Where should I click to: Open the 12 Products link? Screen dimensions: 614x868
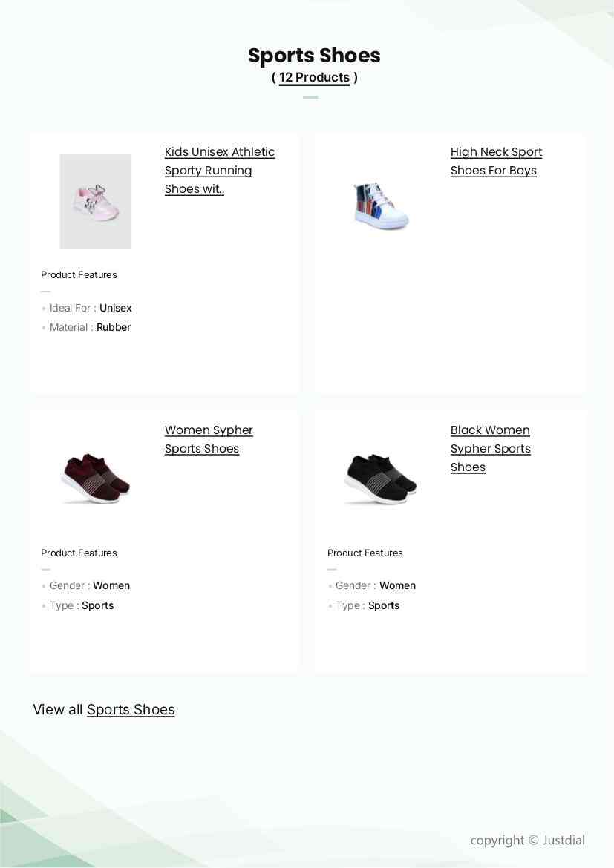(x=314, y=77)
